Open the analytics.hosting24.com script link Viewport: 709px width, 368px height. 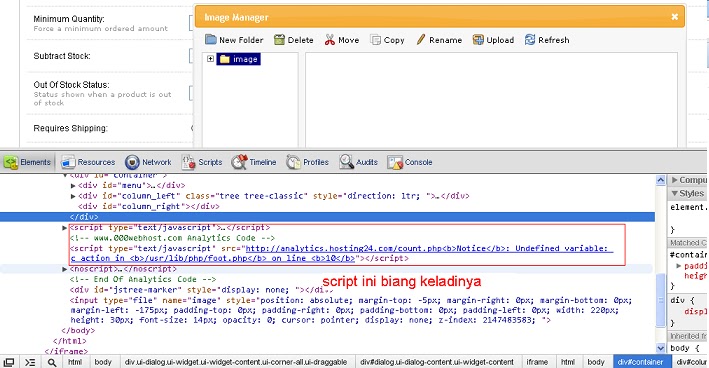pyautogui.click(x=341, y=253)
